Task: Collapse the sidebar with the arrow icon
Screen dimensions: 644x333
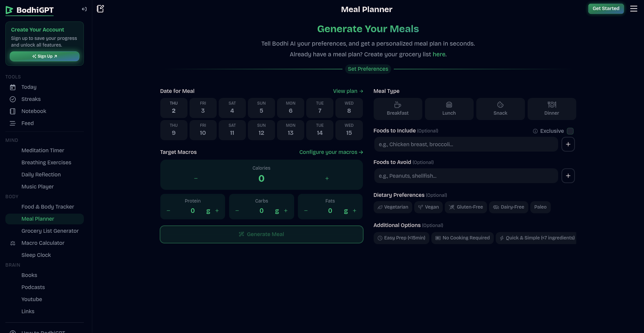Action: click(84, 9)
